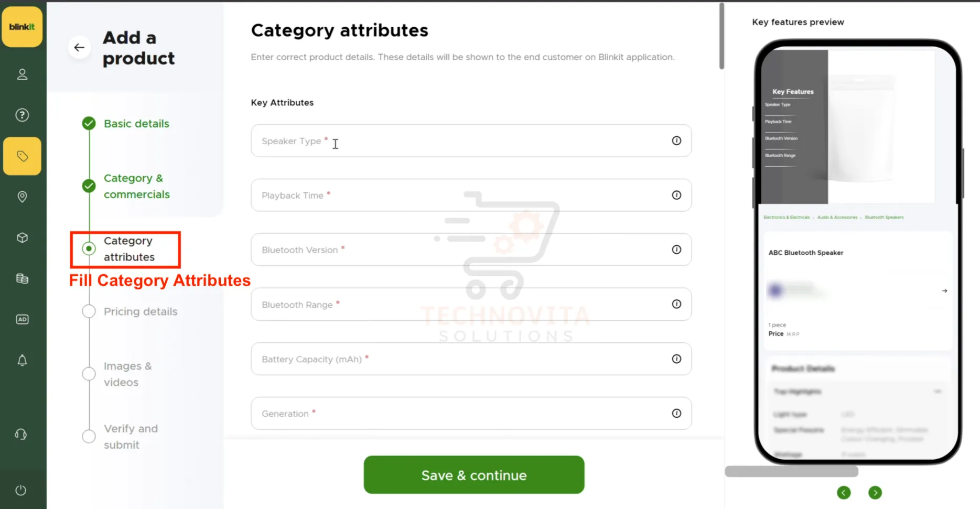Click the Save & continue button

point(473,475)
